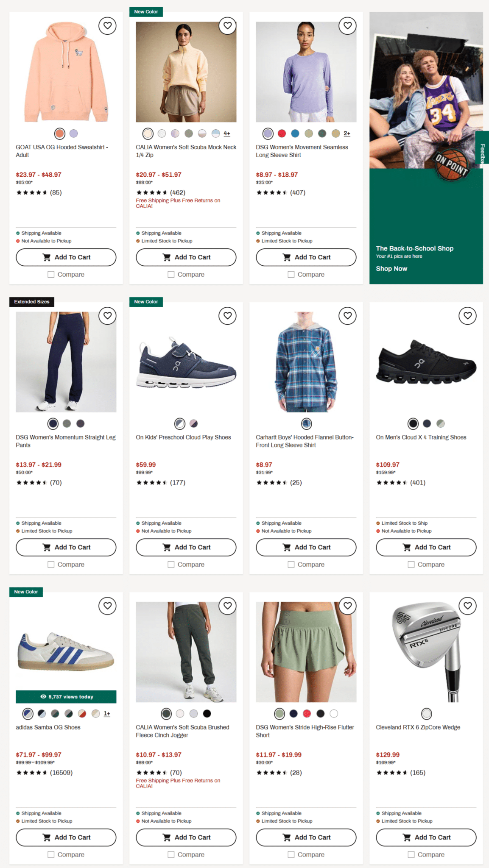Image resolution: width=489 pixels, height=868 pixels.
Task: Add DSG Momentum Straight Leg Pants to cart
Action: pyautogui.click(x=66, y=547)
